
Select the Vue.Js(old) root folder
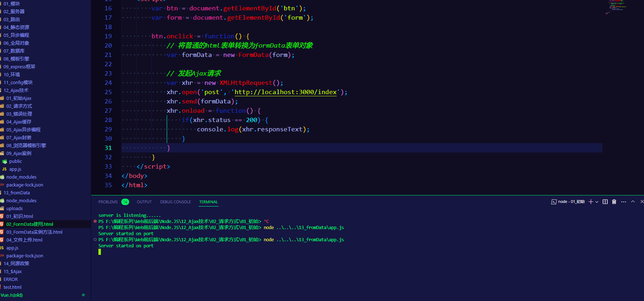click(x=11, y=295)
